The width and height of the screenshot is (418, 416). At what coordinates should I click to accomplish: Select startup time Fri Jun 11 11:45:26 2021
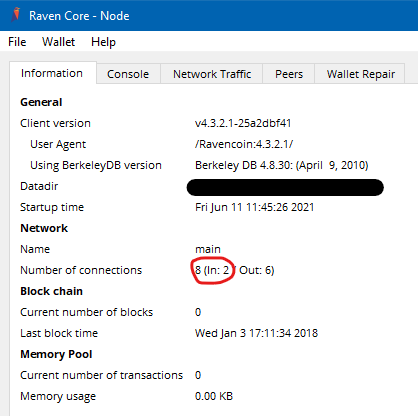254,207
